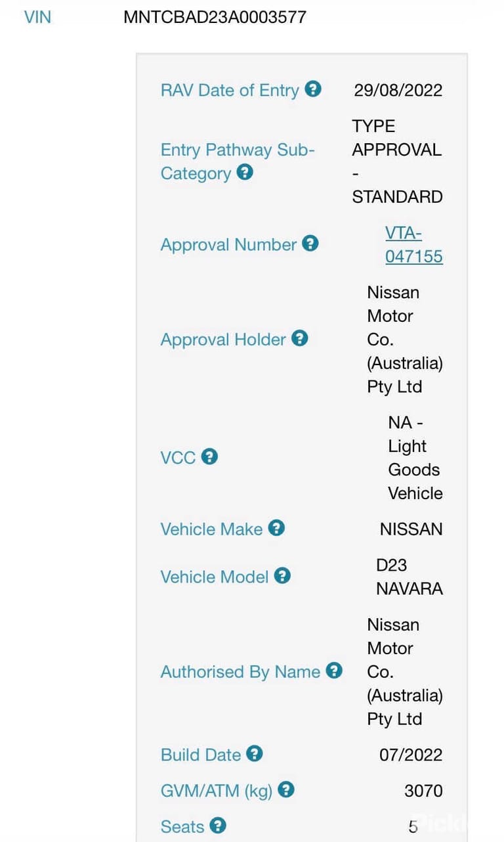The height and width of the screenshot is (842, 504).
Task: Click the Build Date help icon
Action: point(255,754)
